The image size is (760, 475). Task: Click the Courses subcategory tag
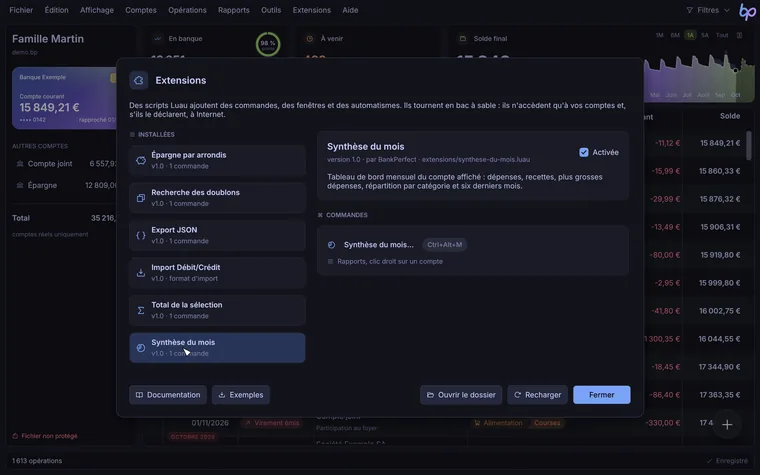547,423
